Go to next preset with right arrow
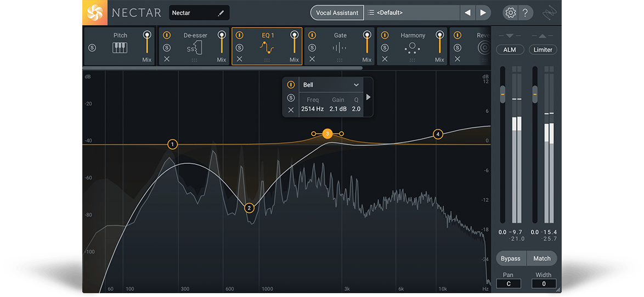The width and height of the screenshot is (644, 297). 483,13
